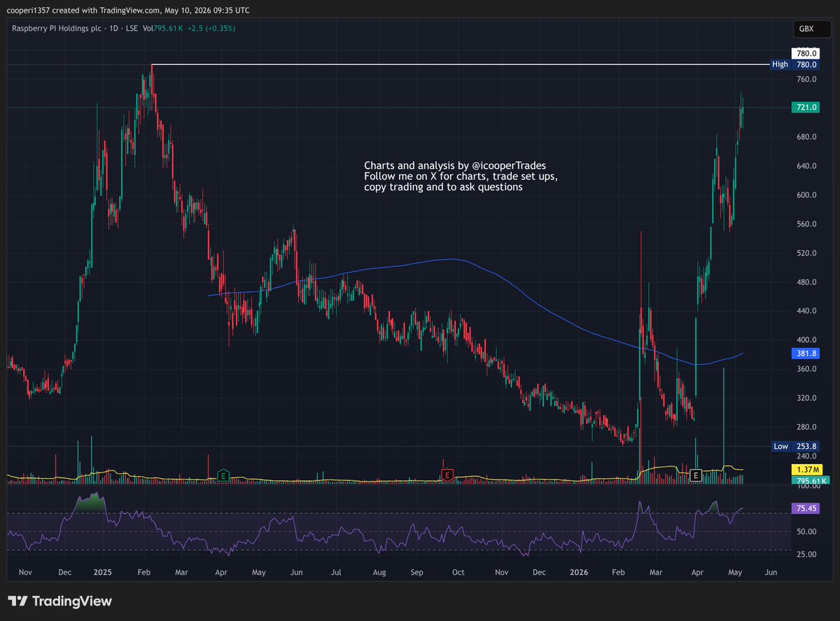This screenshot has height=621, width=840.
Task: Click the 'Follow me on X for charts' line
Action: (x=461, y=176)
